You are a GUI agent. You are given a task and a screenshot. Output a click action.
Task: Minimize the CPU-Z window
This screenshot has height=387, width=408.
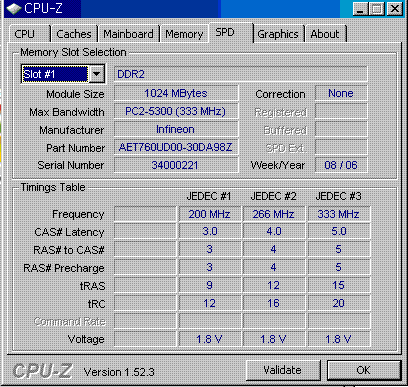(x=360, y=9)
